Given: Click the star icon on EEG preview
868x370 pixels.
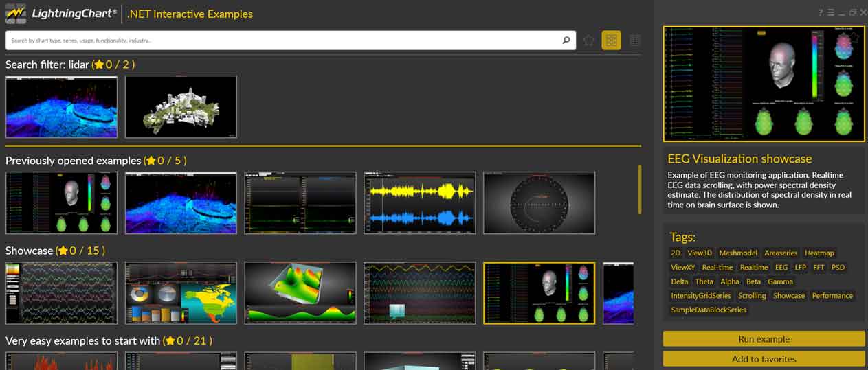Looking at the screenshot, I should coord(854,37).
